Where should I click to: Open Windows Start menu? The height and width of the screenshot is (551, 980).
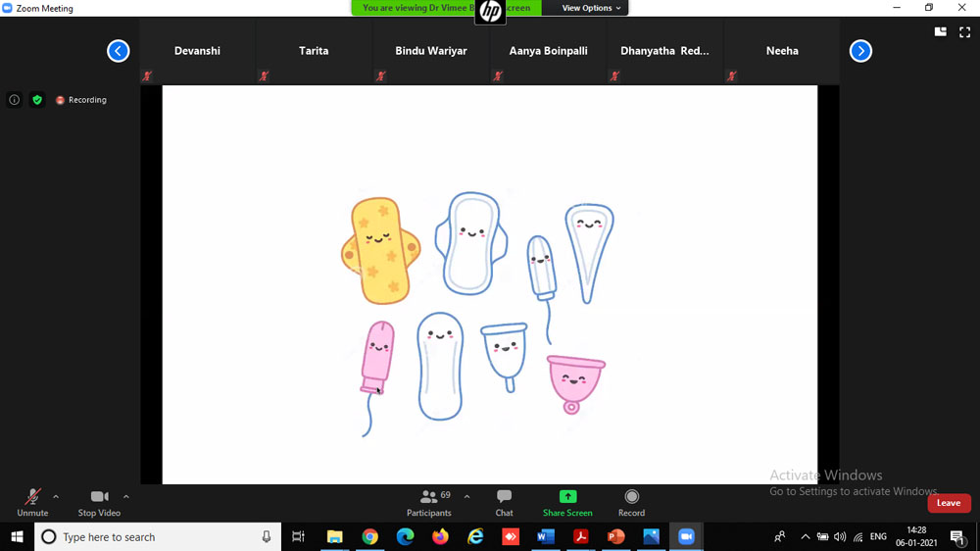17,536
